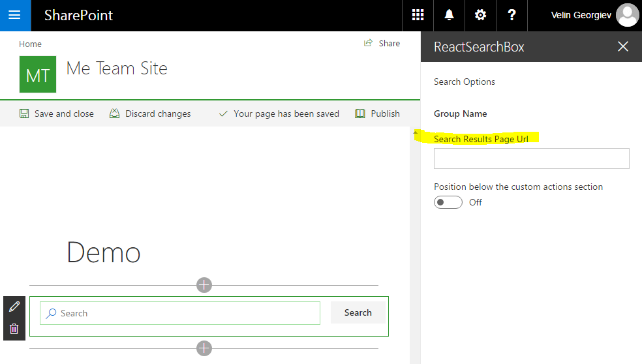Click the Demo page title

click(x=104, y=252)
